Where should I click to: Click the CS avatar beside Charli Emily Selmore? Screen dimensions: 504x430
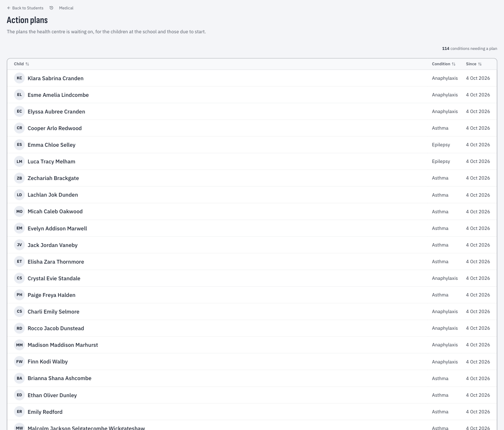point(19,312)
